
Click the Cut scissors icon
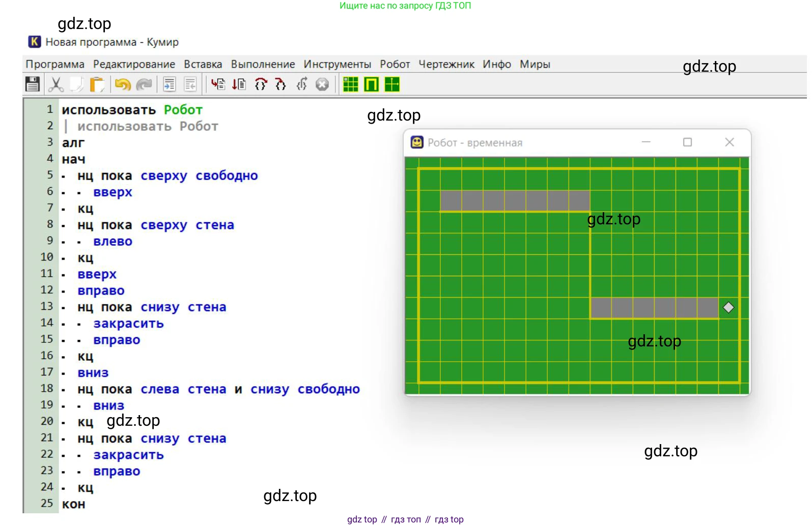pos(55,84)
